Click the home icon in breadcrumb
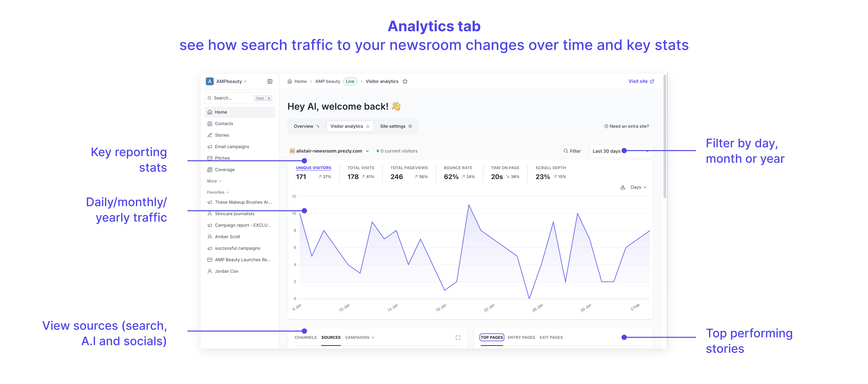Image resolution: width=868 pixels, height=384 pixels. point(290,81)
